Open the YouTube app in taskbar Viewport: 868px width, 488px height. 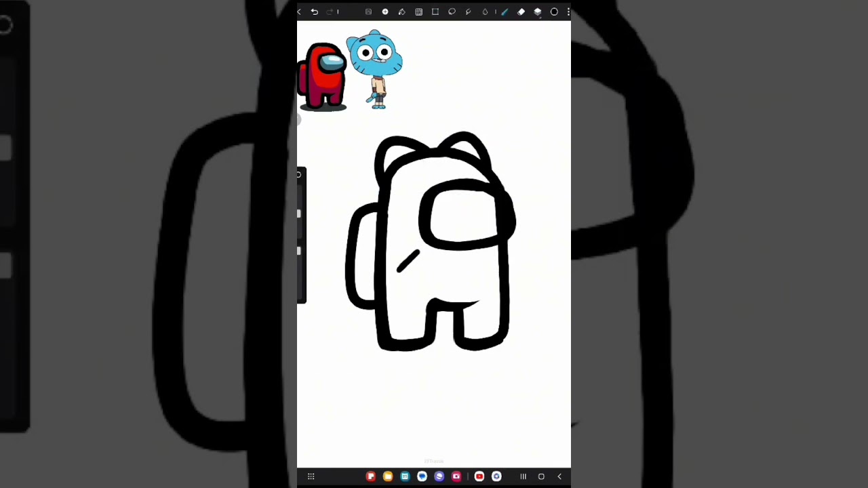(479, 476)
